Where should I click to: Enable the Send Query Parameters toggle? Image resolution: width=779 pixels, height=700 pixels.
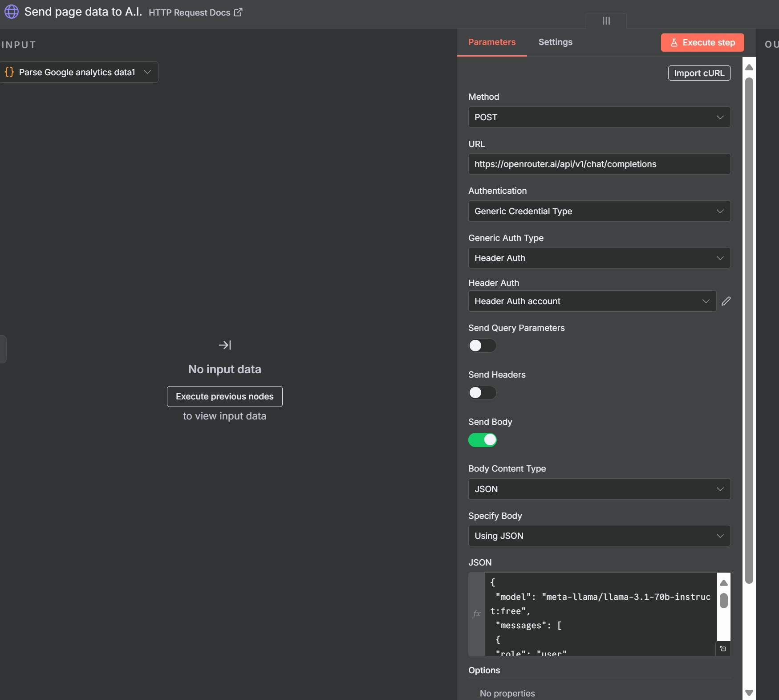[483, 346]
